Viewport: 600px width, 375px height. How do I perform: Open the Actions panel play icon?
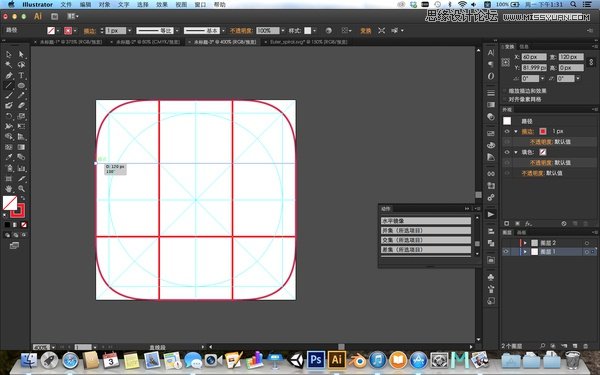click(x=491, y=214)
